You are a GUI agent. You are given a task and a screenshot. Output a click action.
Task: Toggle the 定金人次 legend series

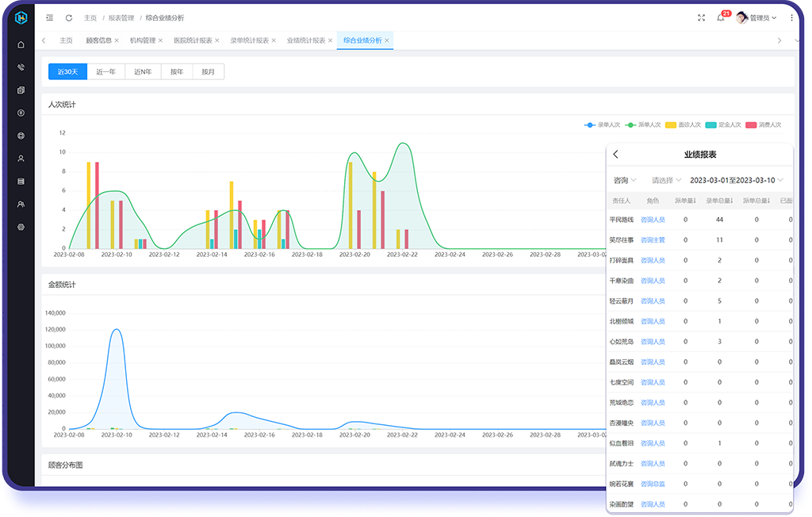click(723, 124)
